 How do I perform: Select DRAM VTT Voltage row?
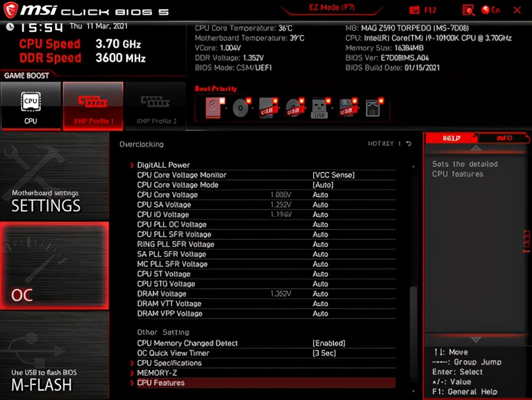coord(267,304)
